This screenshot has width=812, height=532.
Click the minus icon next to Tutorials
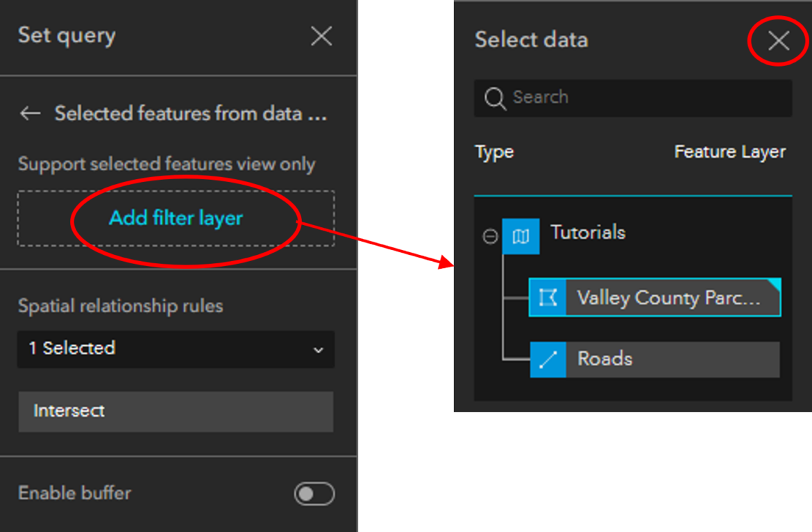point(489,236)
